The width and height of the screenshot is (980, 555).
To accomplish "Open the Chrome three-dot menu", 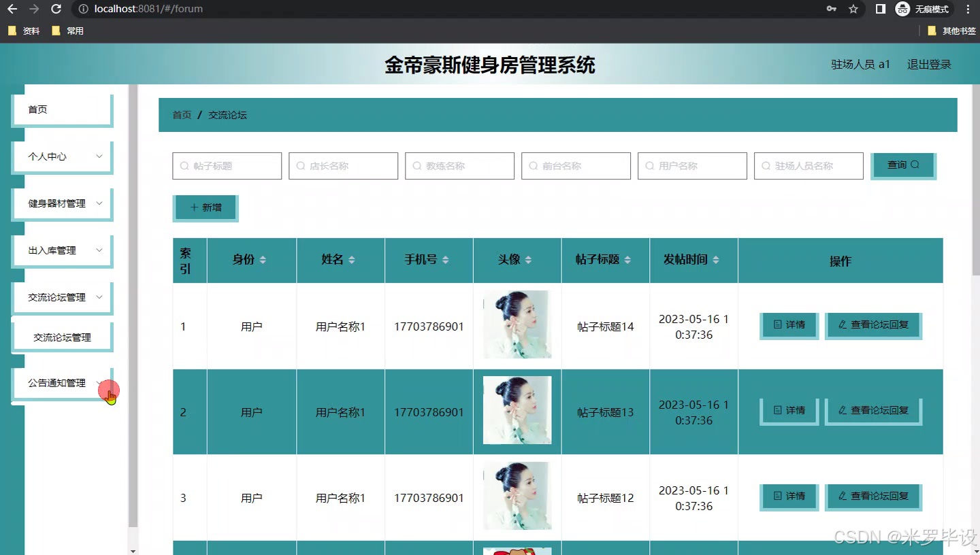I will click(x=968, y=9).
